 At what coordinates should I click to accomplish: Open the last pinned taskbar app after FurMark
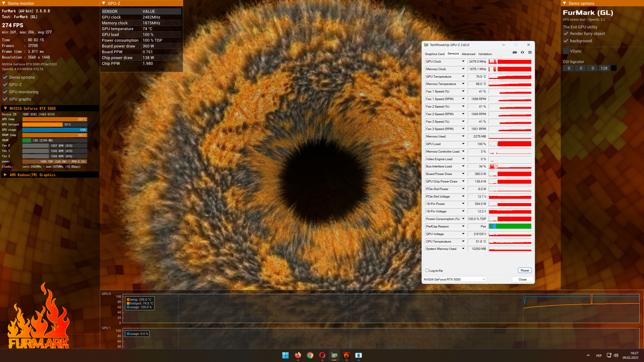point(359,355)
